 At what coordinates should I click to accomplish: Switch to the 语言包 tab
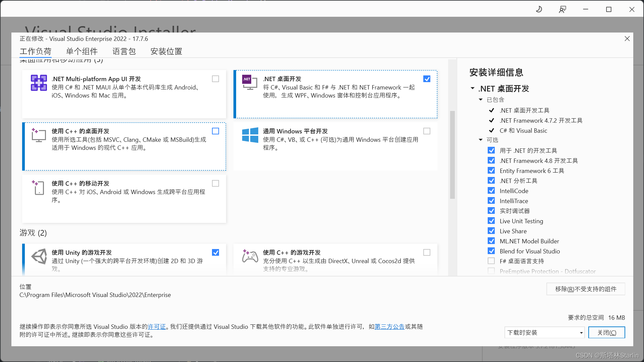[124, 51]
